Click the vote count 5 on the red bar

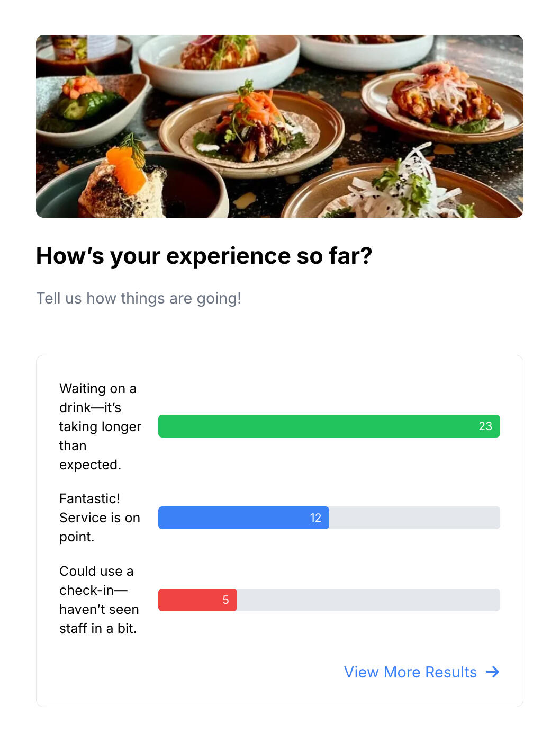225,600
